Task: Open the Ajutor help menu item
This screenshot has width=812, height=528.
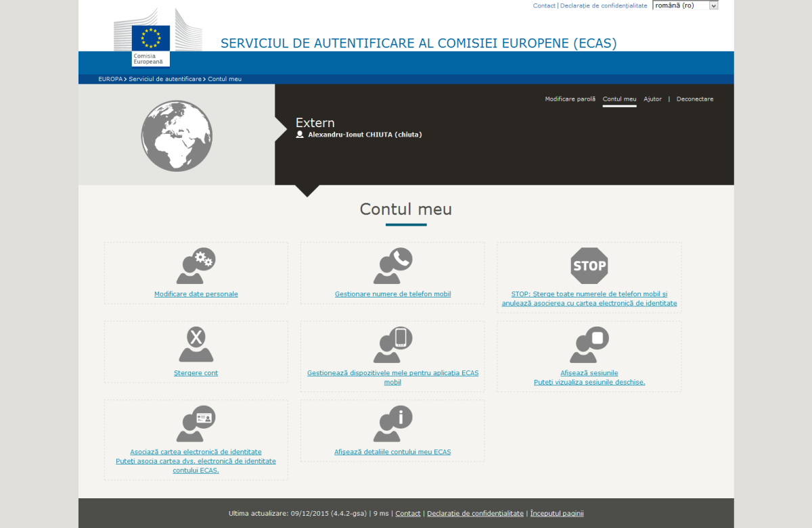Action: coord(652,99)
